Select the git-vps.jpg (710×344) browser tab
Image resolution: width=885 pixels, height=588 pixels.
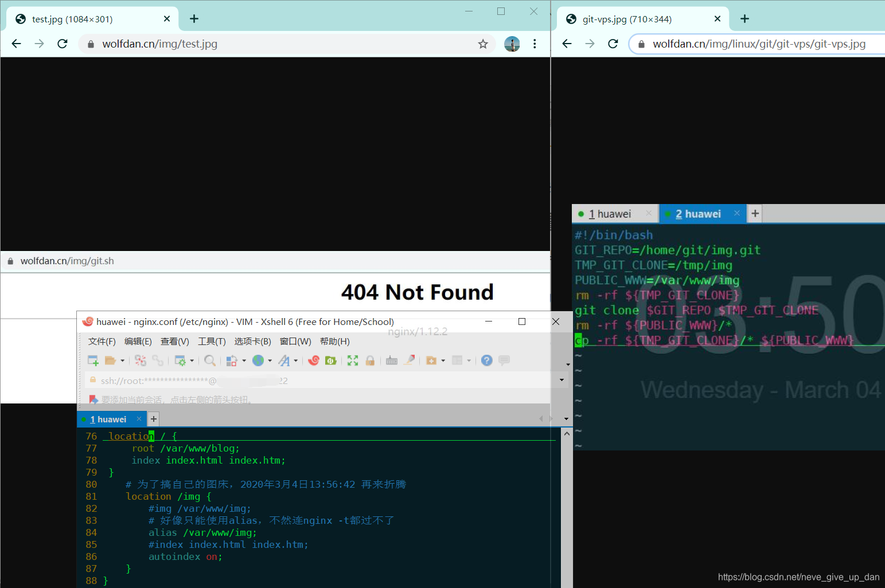[x=643, y=19]
